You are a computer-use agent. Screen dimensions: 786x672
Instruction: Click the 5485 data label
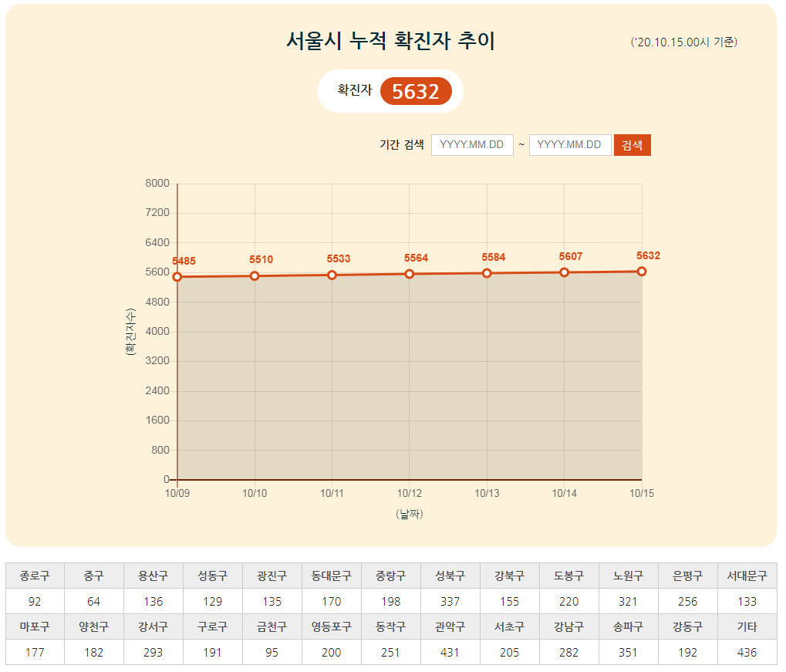point(184,261)
